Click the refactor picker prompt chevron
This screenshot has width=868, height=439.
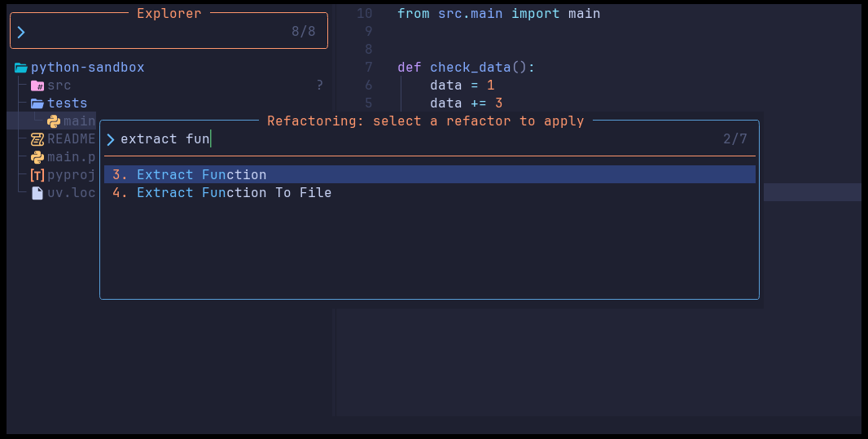click(x=111, y=139)
